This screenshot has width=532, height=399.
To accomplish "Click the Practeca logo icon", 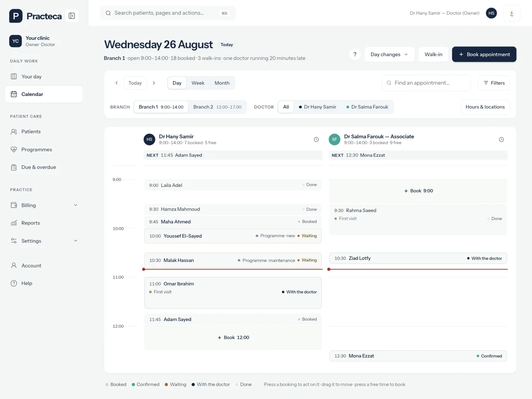I will pos(16,16).
